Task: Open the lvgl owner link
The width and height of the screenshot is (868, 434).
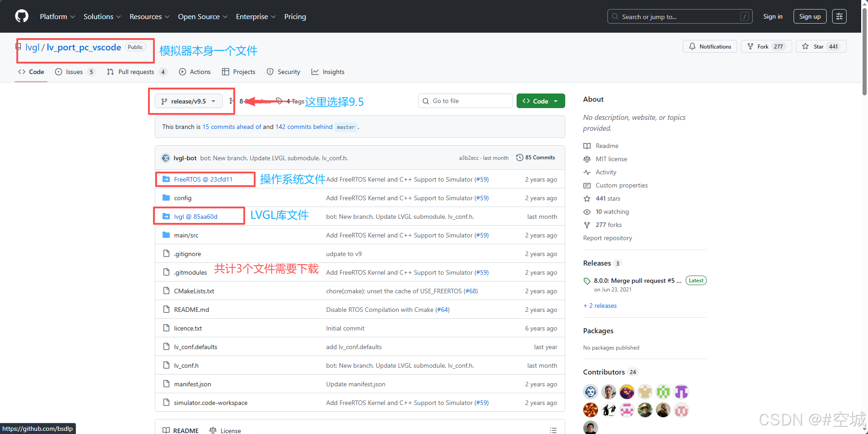Action: coord(32,47)
